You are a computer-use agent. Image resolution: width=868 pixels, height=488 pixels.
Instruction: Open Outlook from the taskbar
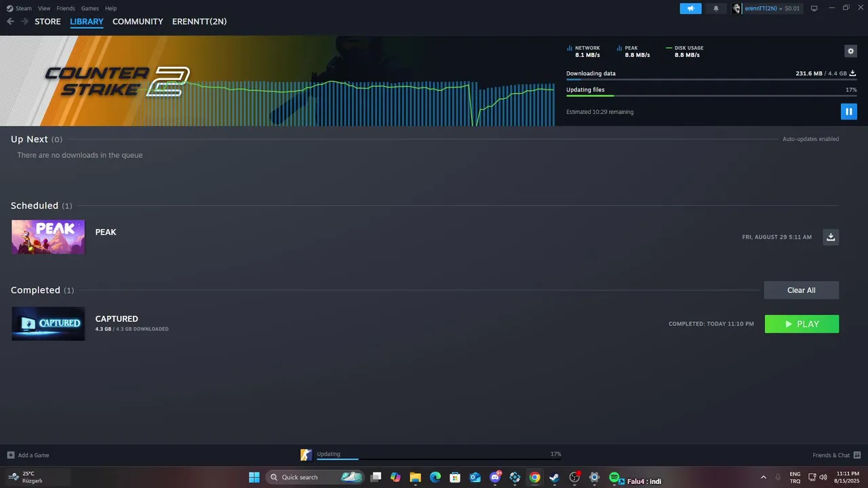[475, 477]
